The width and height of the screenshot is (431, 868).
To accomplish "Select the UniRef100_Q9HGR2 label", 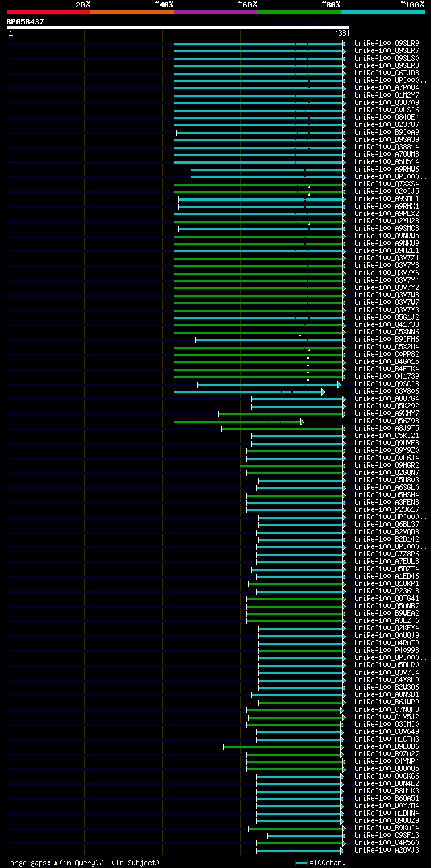I will coord(387,466).
